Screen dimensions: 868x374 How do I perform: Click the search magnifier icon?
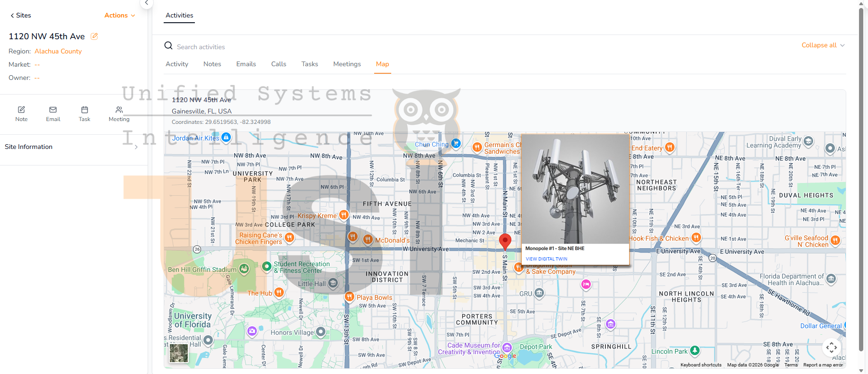(x=168, y=46)
